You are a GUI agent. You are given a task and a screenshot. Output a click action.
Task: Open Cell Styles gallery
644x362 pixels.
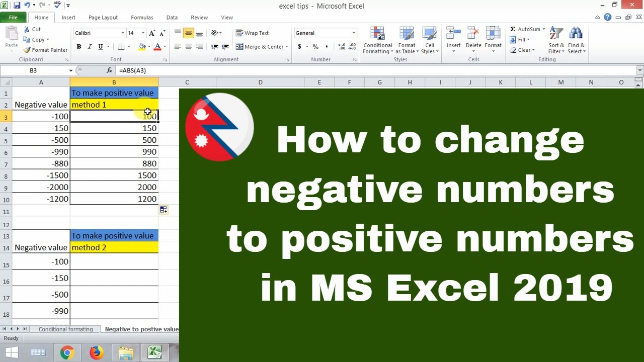pyautogui.click(x=429, y=40)
